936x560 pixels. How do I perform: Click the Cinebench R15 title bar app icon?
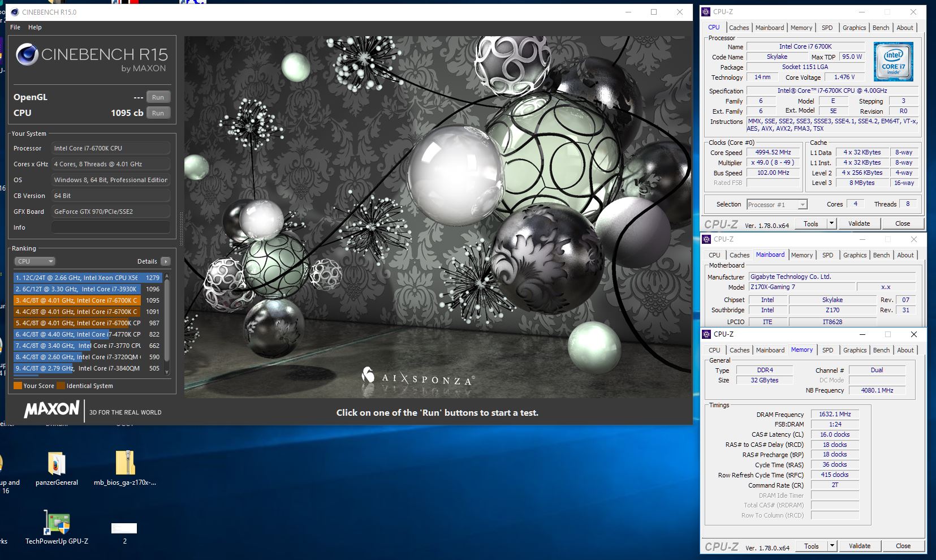click(15, 12)
